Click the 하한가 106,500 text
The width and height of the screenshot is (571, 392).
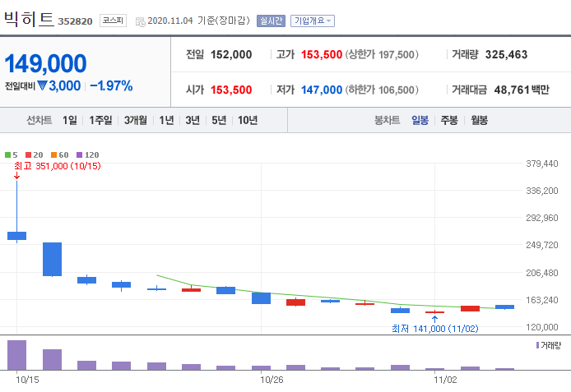pyautogui.click(x=382, y=90)
